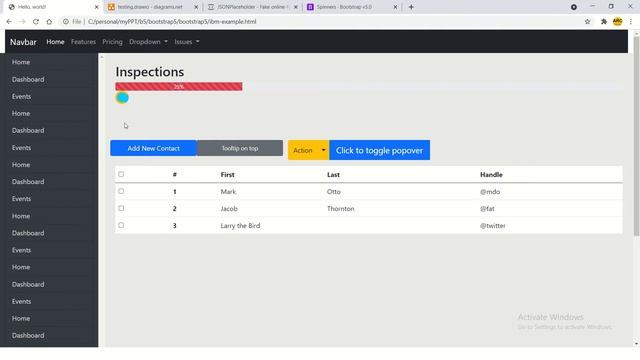This screenshot has width=640, height=360.
Task: Click the Handle column header
Action: [x=491, y=175]
